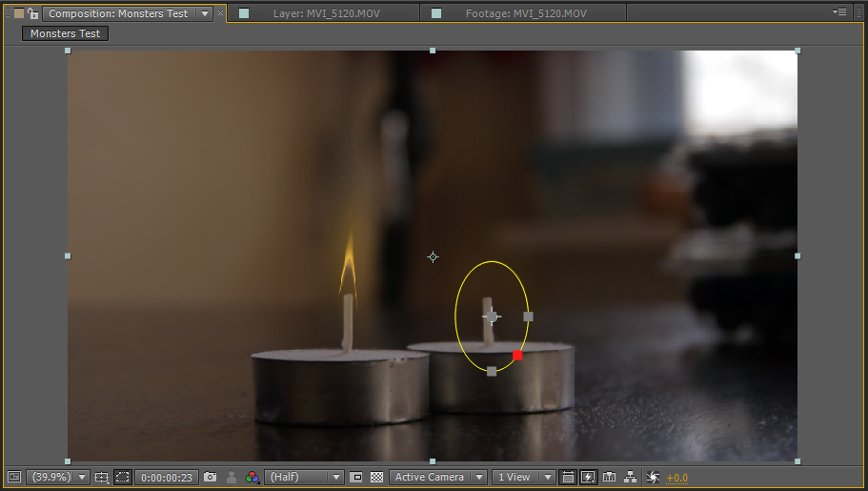This screenshot has width=868, height=491.
Task: Click the mask's right vertex handle
Action: point(528,317)
